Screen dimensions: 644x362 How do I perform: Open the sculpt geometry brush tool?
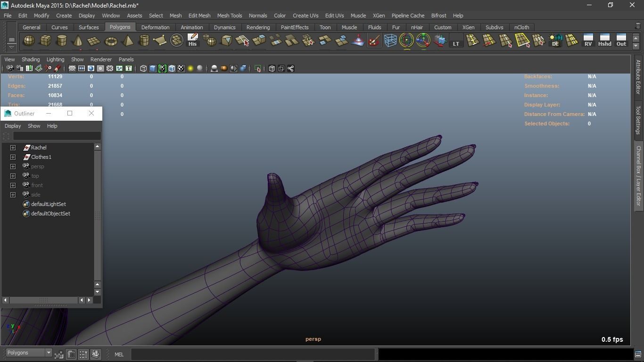tap(374, 41)
